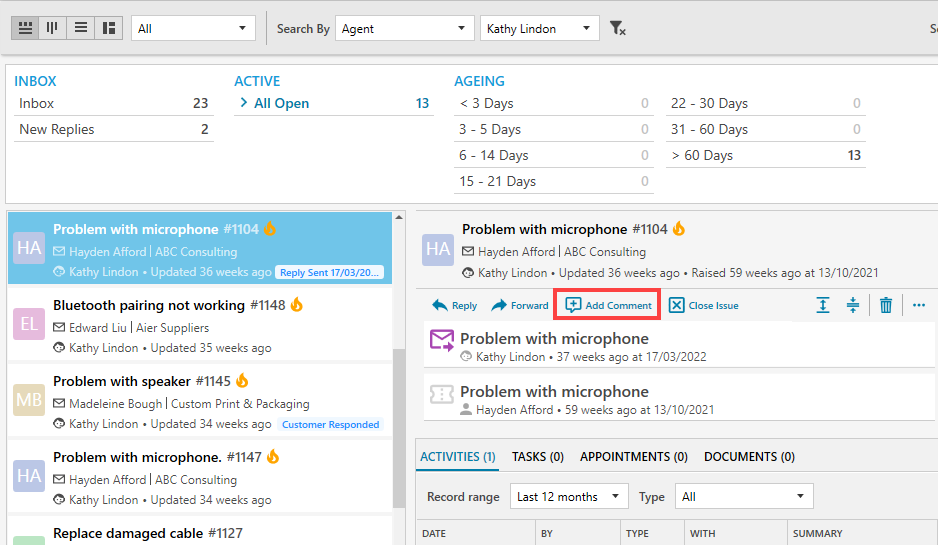Sort activities by TYPE column
Viewport: 938px width, 545px height.
tap(653, 533)
